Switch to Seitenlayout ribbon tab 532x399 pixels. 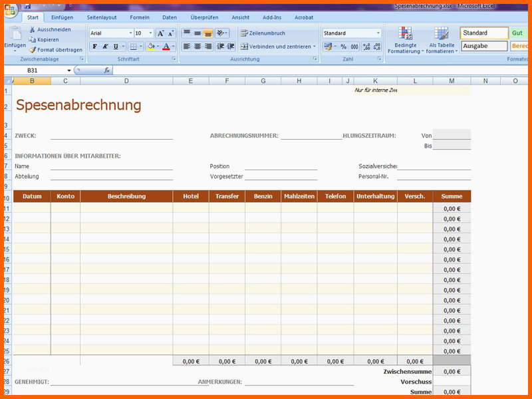click(x=102, y=17)
